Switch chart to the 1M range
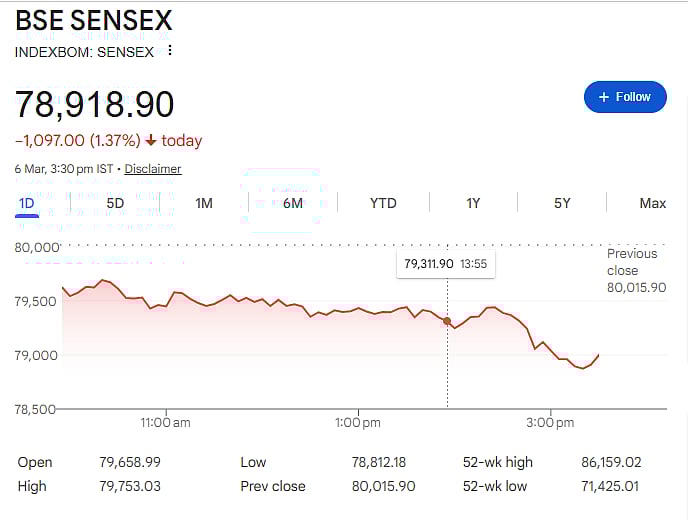Screen dimensions: 688x520 [204, 203]
